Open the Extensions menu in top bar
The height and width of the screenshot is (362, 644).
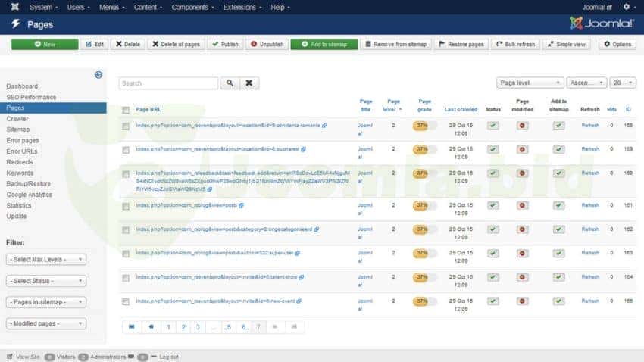pyautogui.click(x=241, y=7)
